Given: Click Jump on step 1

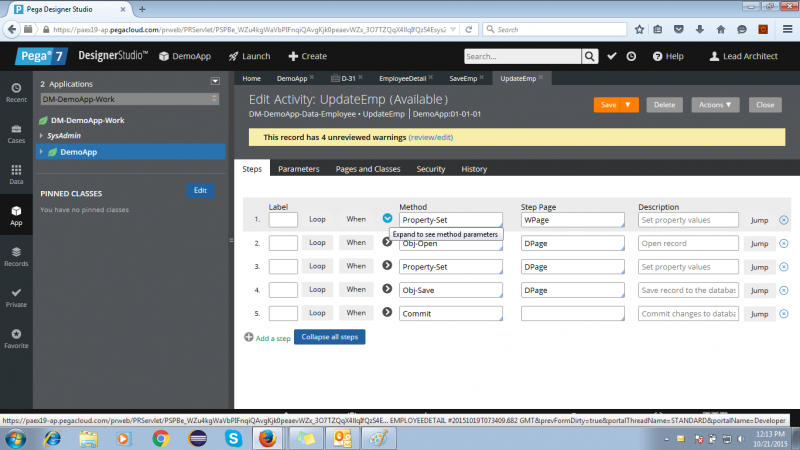Looking at the screenshot, I should [x=759, y=220].
